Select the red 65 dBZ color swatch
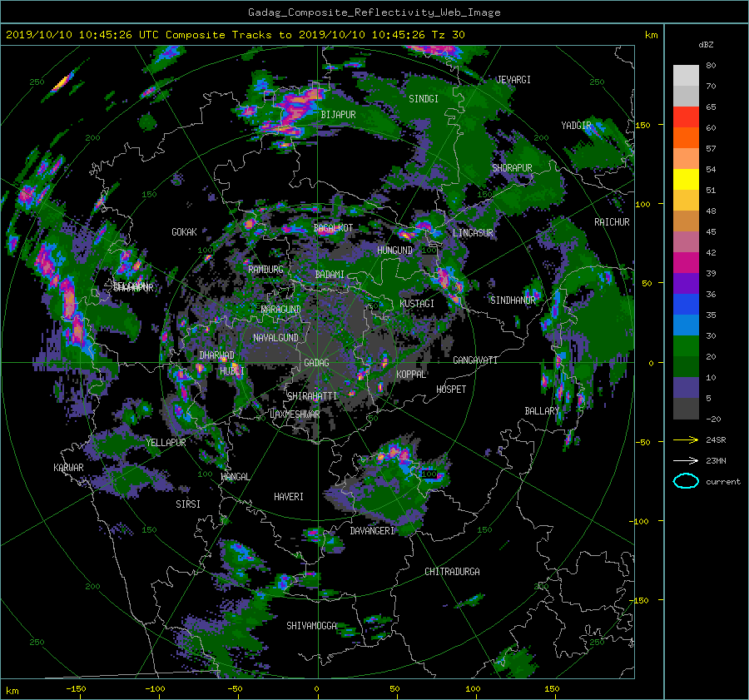749x700 pixels. coord(686,117)
